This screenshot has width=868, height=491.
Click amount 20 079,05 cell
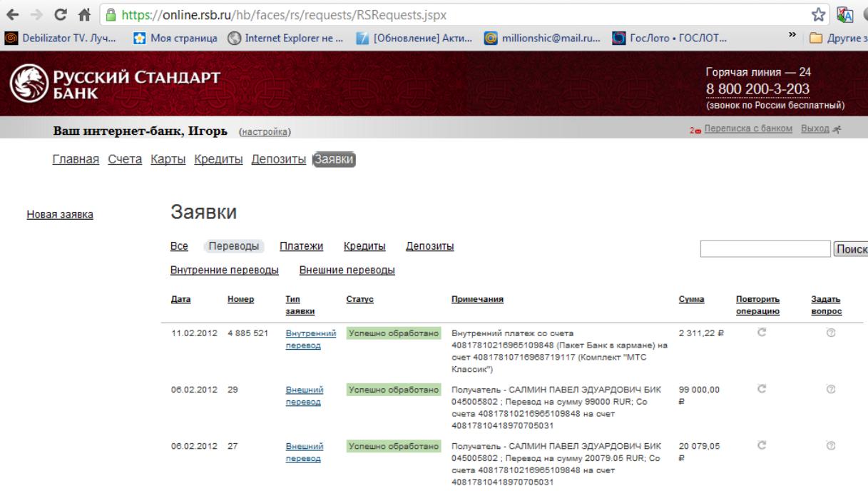pyautogui.click(x=700, y=451)
